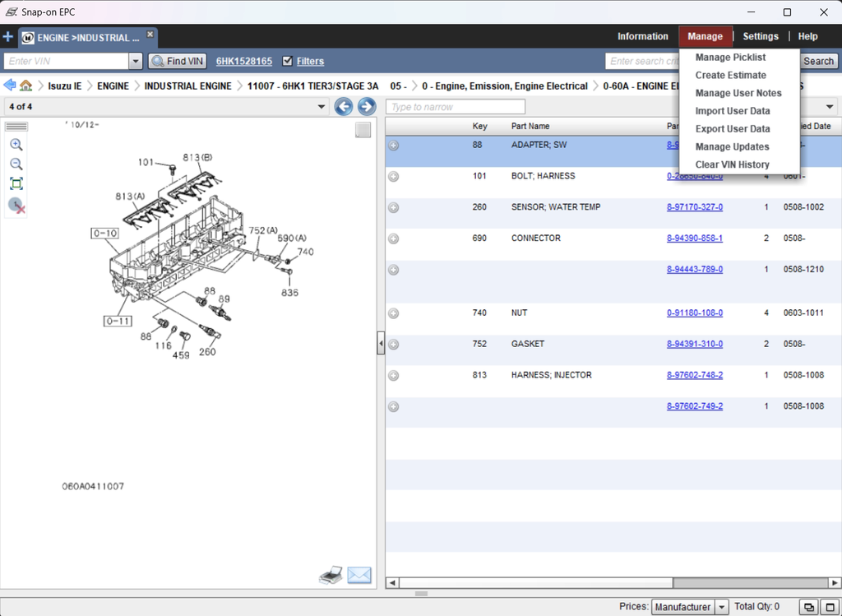The image size is (842, 616).
Task: Select the 0 - Engine, Emission, Engine Electrical breadcrumb
Action: click(505, 86)
